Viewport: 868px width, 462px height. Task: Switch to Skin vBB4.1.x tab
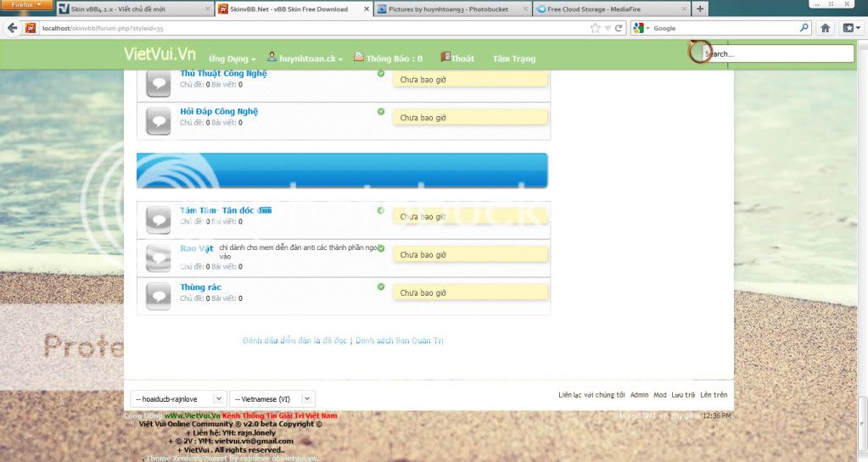(x=134, y=8)
